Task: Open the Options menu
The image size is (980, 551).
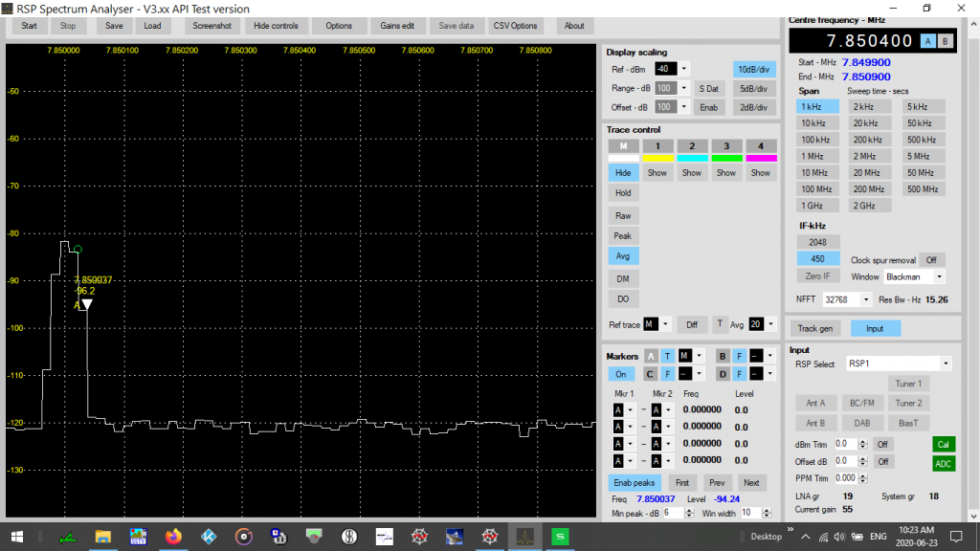Action: coord(340,26)
